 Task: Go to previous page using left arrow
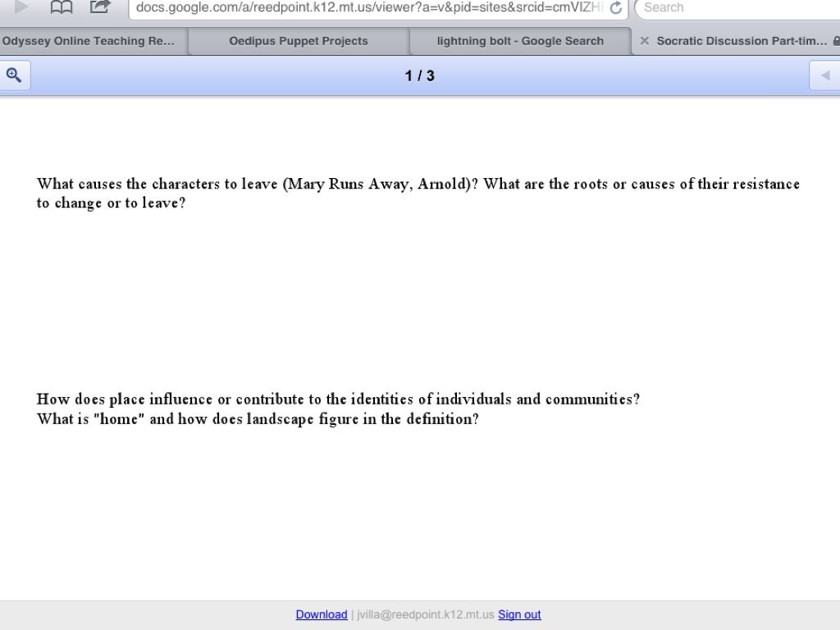(x=825, y=75)
